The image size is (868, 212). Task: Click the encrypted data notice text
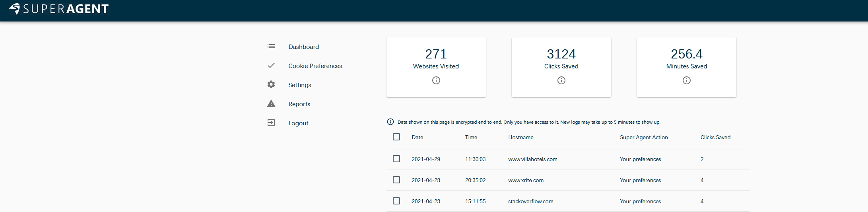click(529, 122)
